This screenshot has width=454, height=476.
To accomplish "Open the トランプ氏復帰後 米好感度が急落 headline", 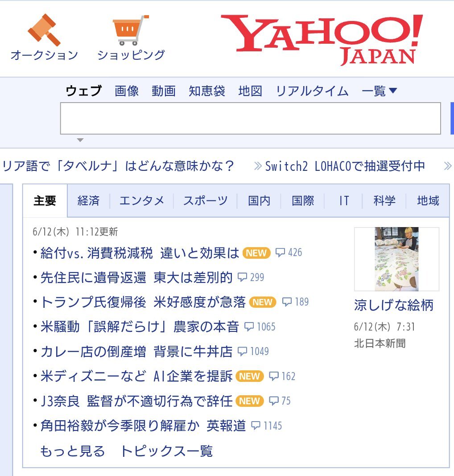I will coord(143,302).
